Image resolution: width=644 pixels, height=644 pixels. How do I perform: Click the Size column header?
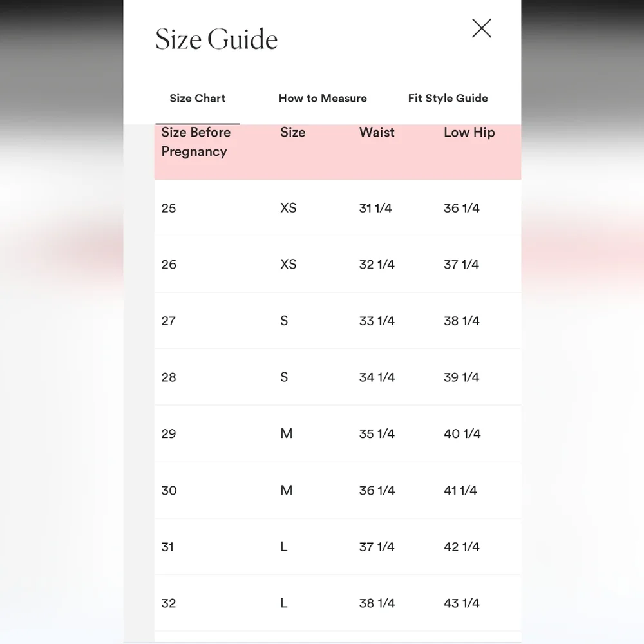pos(292,133)
